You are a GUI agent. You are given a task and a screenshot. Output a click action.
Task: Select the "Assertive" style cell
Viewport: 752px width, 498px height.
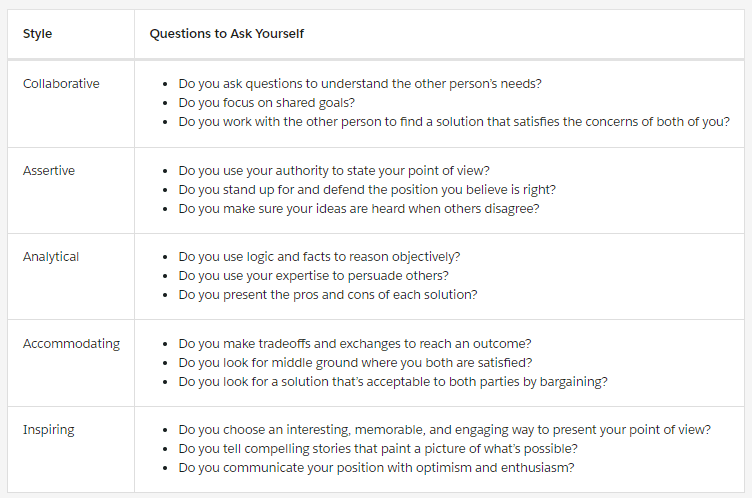pyautogui.click(x=49, y=171)
